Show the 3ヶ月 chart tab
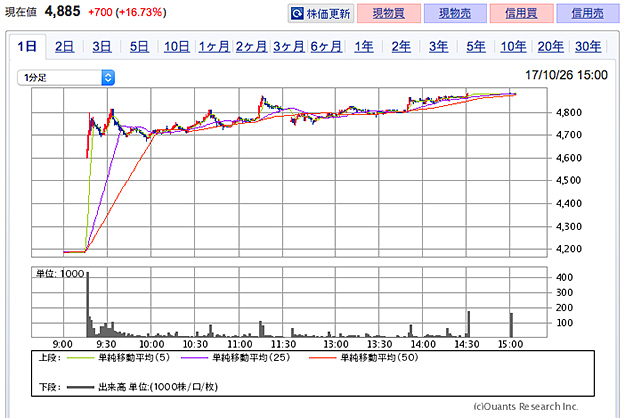Image resolution: width=625 pixels, height=418 pixels. point(289,47)
